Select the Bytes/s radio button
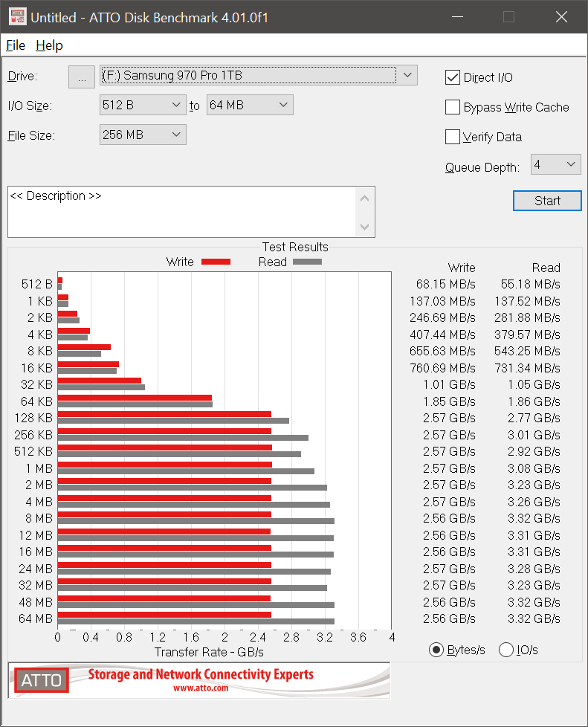Viewport: 588px width, 727px height. pos(436,650)
